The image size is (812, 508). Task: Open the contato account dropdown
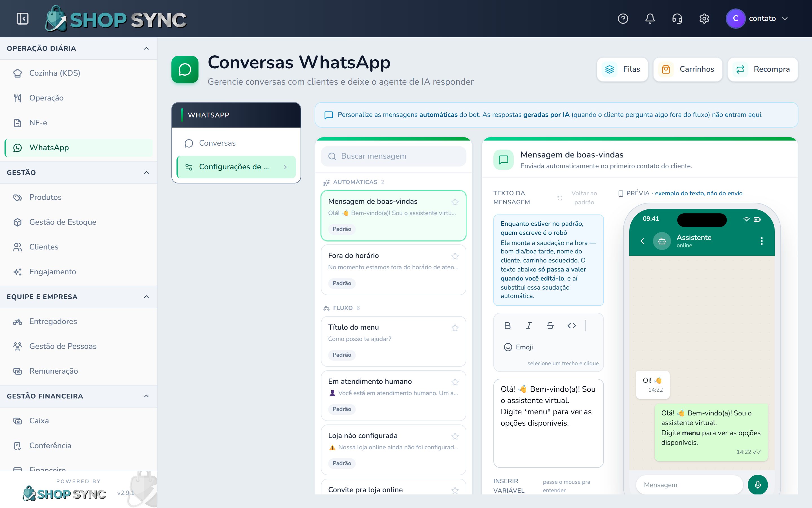point(757,18)
